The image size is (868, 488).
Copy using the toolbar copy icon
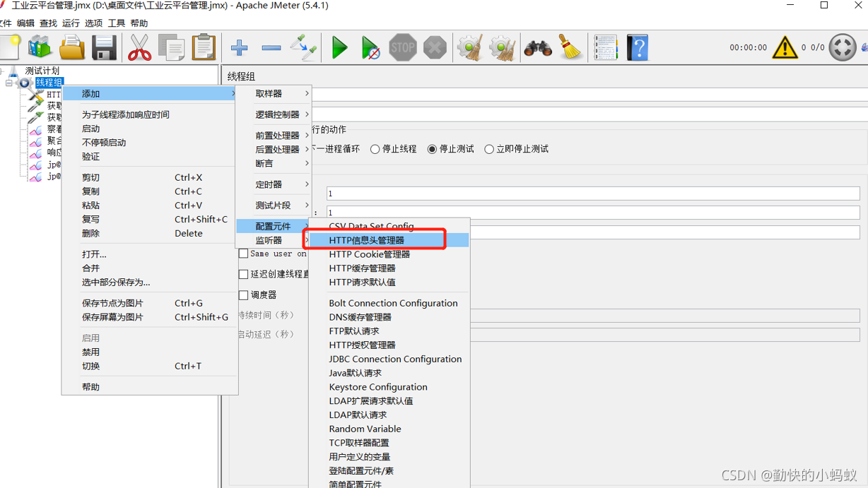coord(171,48)
